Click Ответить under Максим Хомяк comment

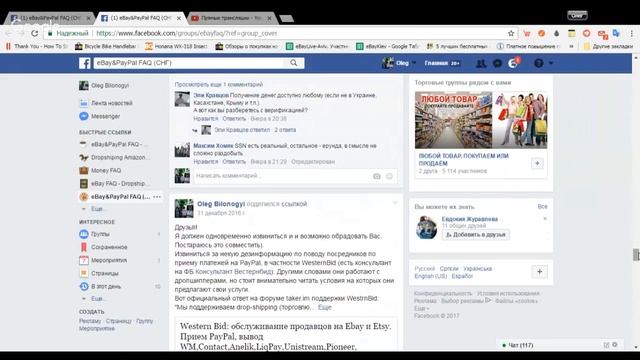(x=234, y=162)
